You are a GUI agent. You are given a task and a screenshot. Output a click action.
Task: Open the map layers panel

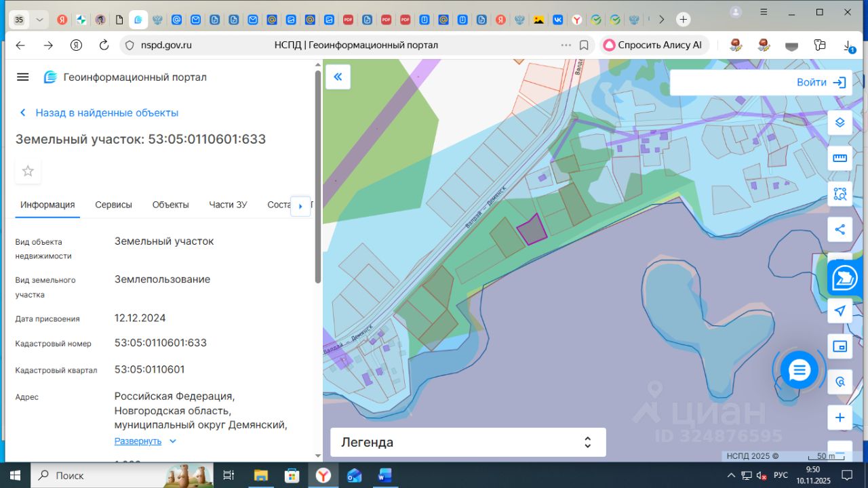[x=840, y=123]
